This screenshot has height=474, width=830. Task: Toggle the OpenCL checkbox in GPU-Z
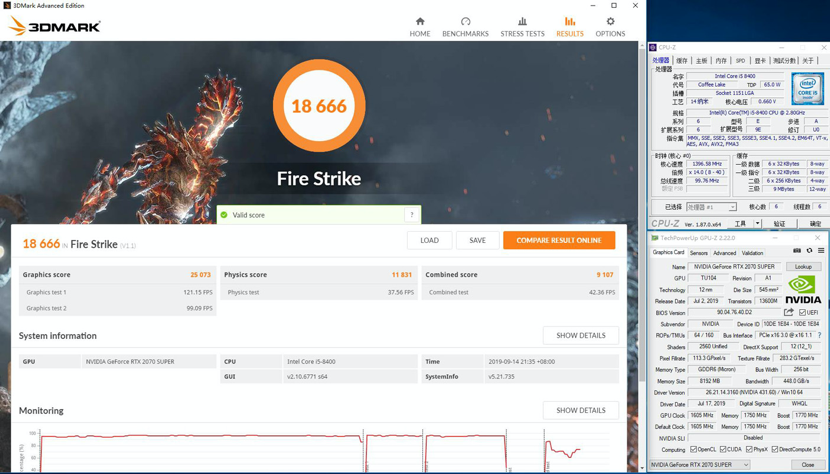tap(693, 450)
